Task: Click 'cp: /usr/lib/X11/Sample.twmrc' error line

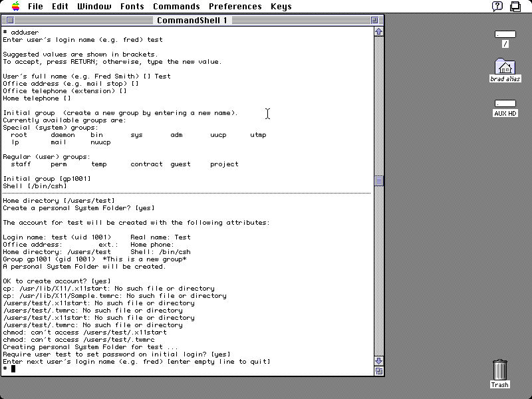Action: pyautogui.click(x=114, y=295)
